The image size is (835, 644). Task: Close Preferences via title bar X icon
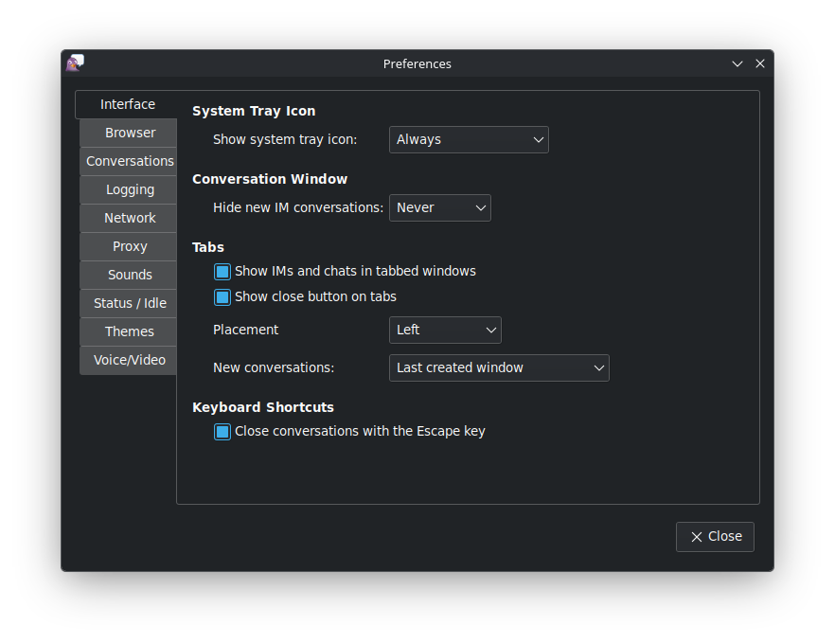point(760,63)
